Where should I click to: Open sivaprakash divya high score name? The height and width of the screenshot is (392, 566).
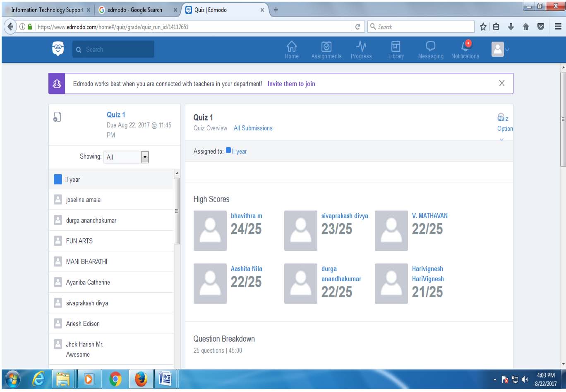(x=345, y=216)
